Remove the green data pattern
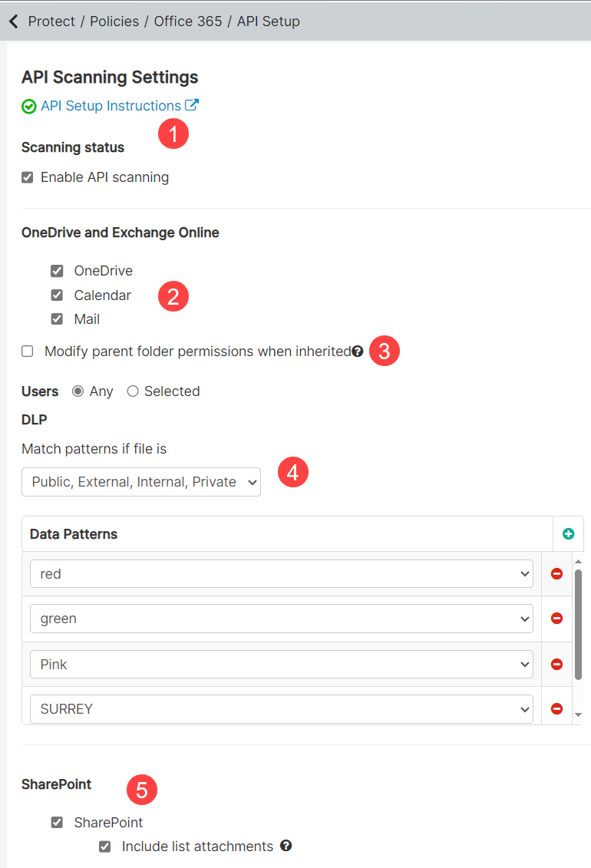Screen dimensions: 591x868 556,619
